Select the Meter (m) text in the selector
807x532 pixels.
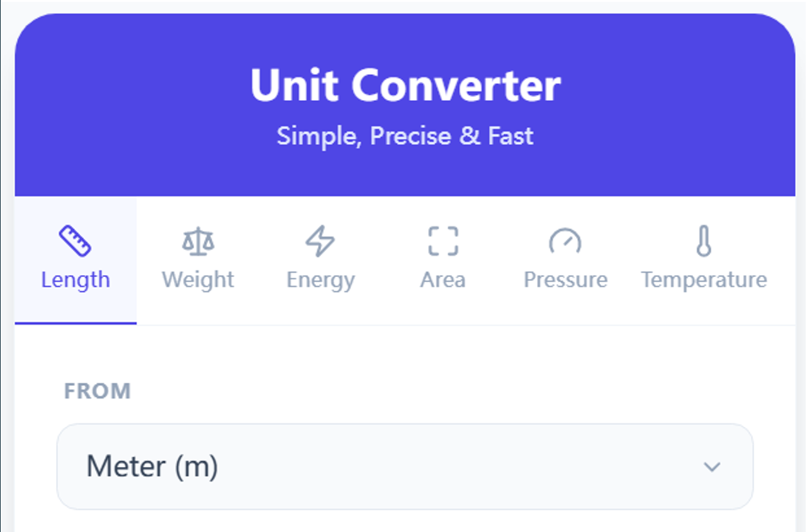pos(150,466)
